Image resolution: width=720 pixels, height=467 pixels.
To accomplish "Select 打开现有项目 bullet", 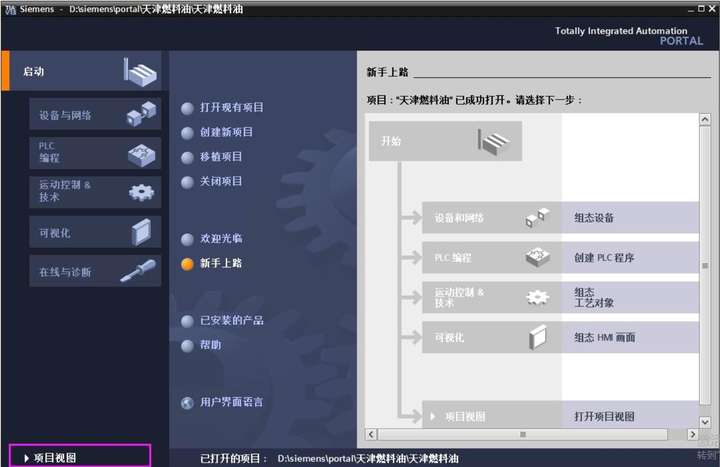I will pyautogui.click(x=187, y=108).
